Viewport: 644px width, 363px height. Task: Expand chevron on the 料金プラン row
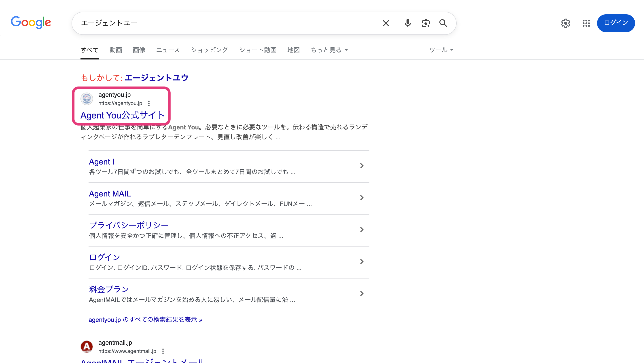pyautogui.click(x=362, y=293)
